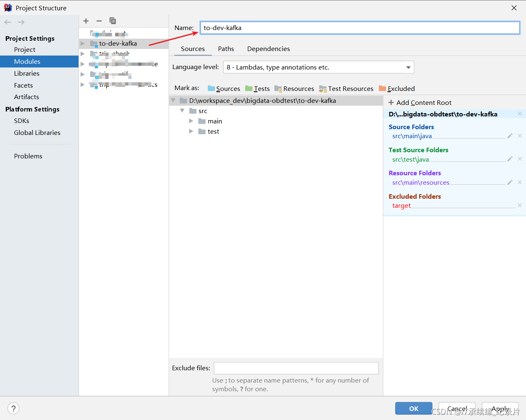The width and height of the screenshot is (526, 420).
Task: Open help with the question mark
Action: tap(14, 408)
